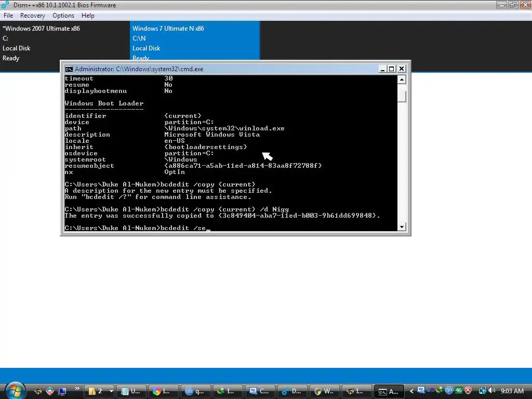Click the console scrollbar down arrow

coord(402,227)
